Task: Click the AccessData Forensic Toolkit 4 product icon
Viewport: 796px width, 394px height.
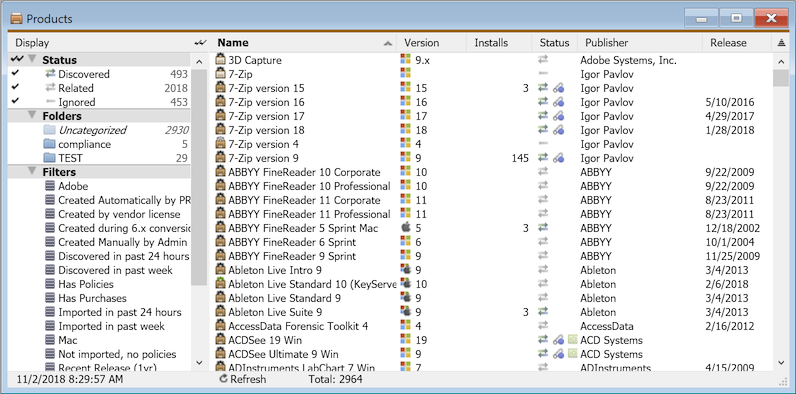Action: click(220, 325)
